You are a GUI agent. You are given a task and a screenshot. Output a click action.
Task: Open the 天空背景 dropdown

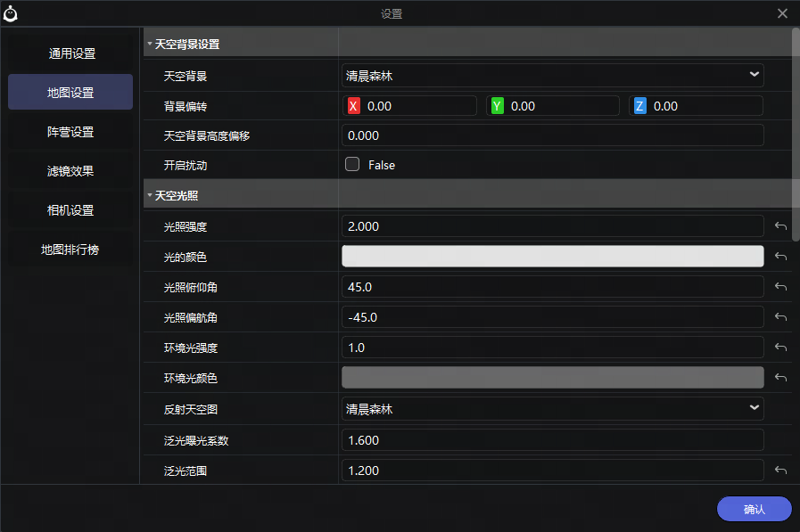pos(553,76)
